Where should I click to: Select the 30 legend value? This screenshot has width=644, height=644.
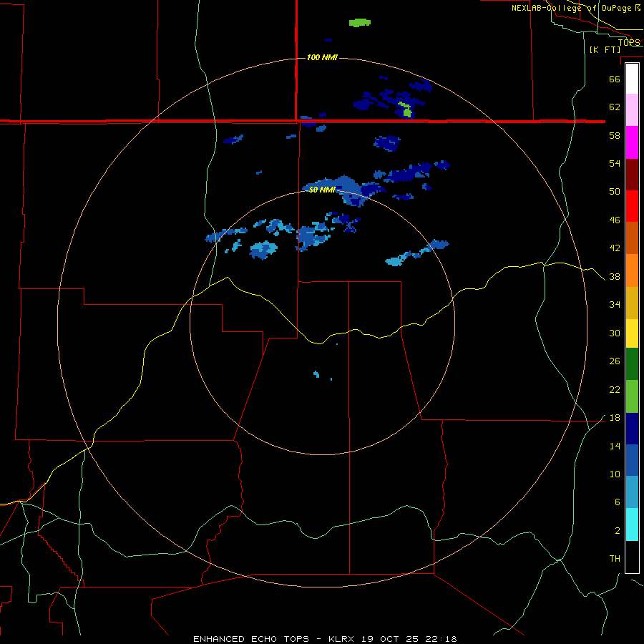[615, 333]
